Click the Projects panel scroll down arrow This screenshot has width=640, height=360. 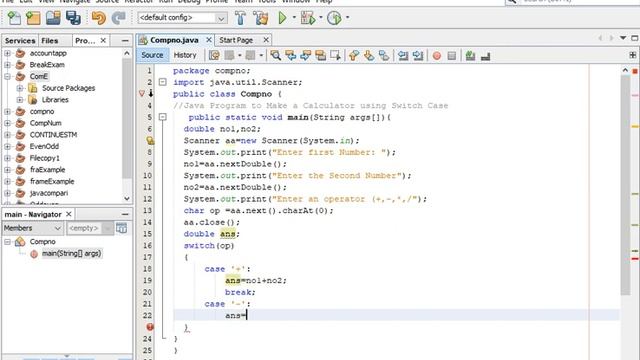[127, 199]
